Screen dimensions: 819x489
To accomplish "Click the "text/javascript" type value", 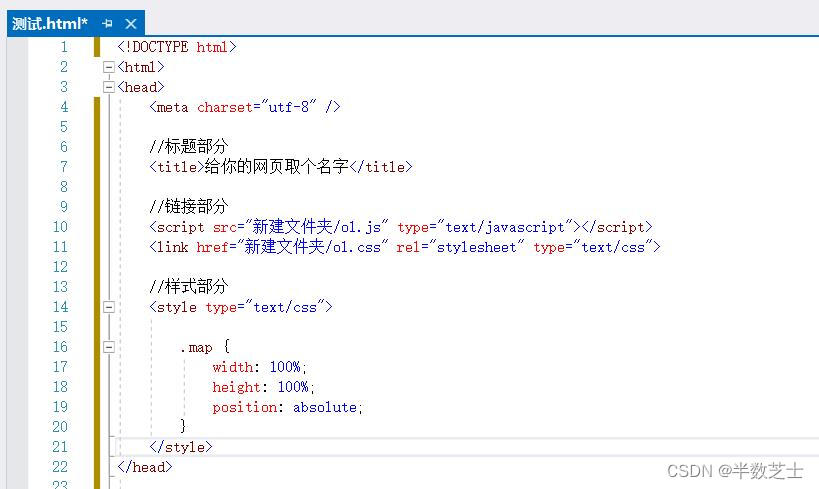I will tap(505, 227).
